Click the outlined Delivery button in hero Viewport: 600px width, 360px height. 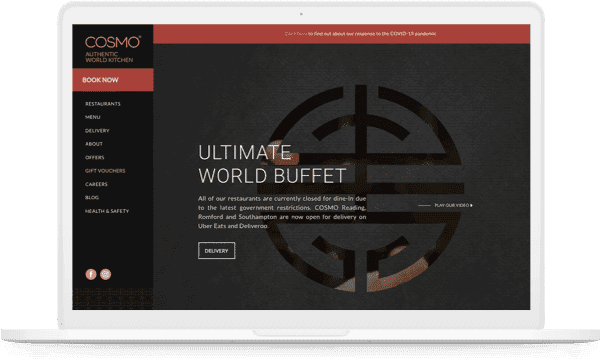click(x=217, y=251)
